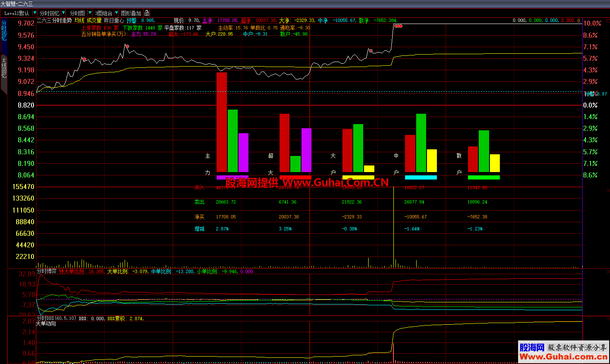
Task: Click the cyan bar under 中户 bar group
Action: pos(421,177)
